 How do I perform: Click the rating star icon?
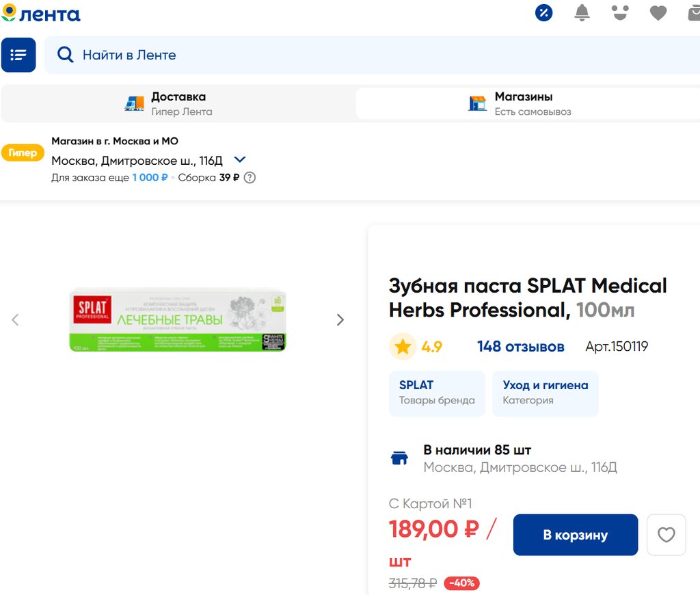(403, 347)
